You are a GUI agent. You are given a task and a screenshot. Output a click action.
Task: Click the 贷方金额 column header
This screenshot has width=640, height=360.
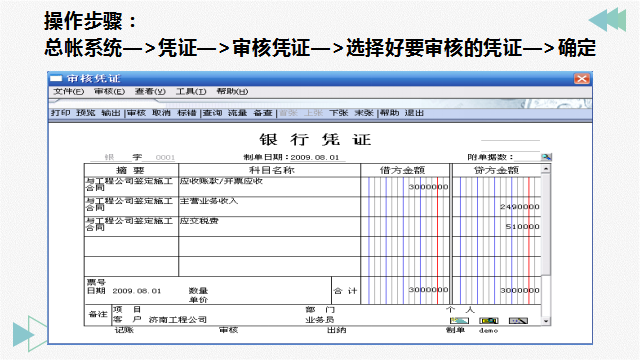pos(496,170)
